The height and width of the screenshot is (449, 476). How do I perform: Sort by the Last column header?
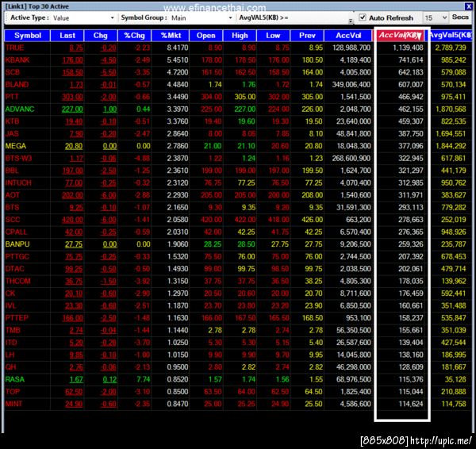tap(67, 36)
